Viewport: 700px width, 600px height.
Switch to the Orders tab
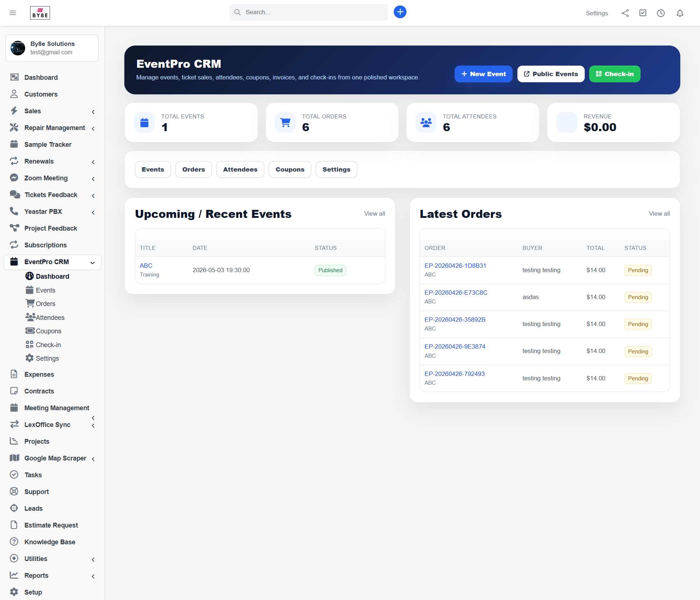(193, 169)
